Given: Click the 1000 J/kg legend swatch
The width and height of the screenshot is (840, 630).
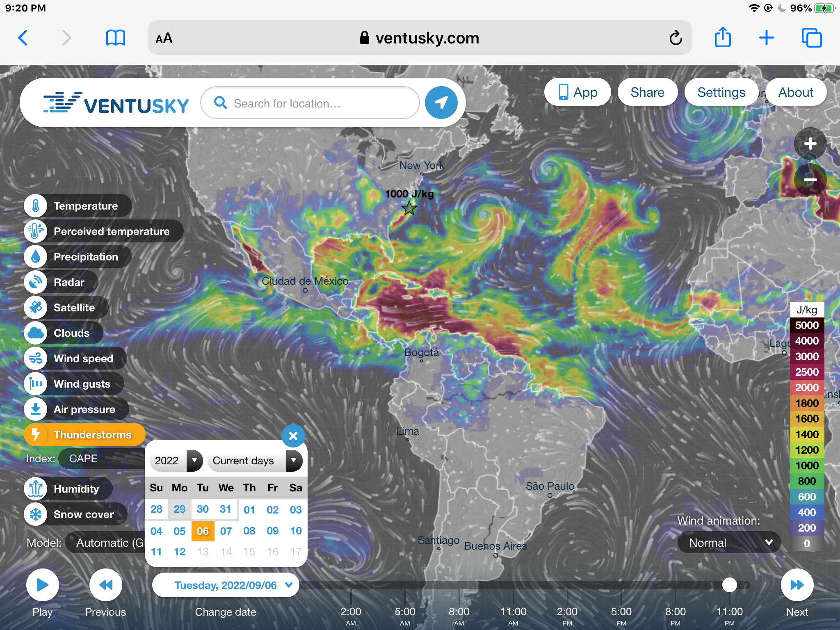Looking at the screenshot, I should pyautogui.click(x=807, y=466).
